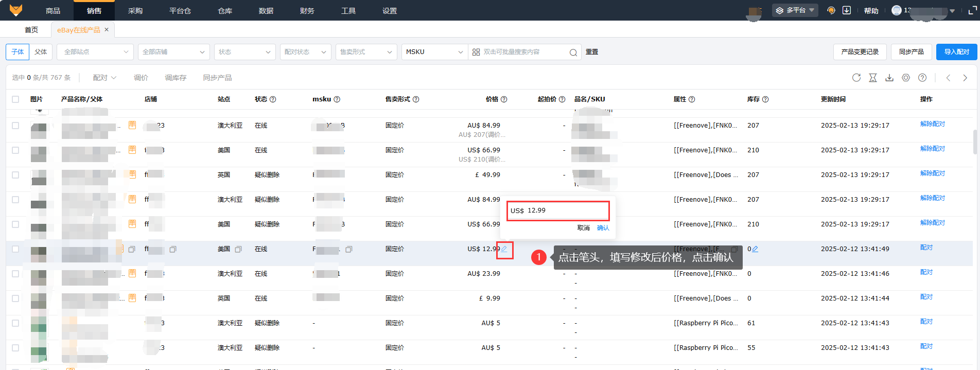Screen dimensions: 980x370
Task: Click the 库存 column help icon
Action: tap(765, 99)
